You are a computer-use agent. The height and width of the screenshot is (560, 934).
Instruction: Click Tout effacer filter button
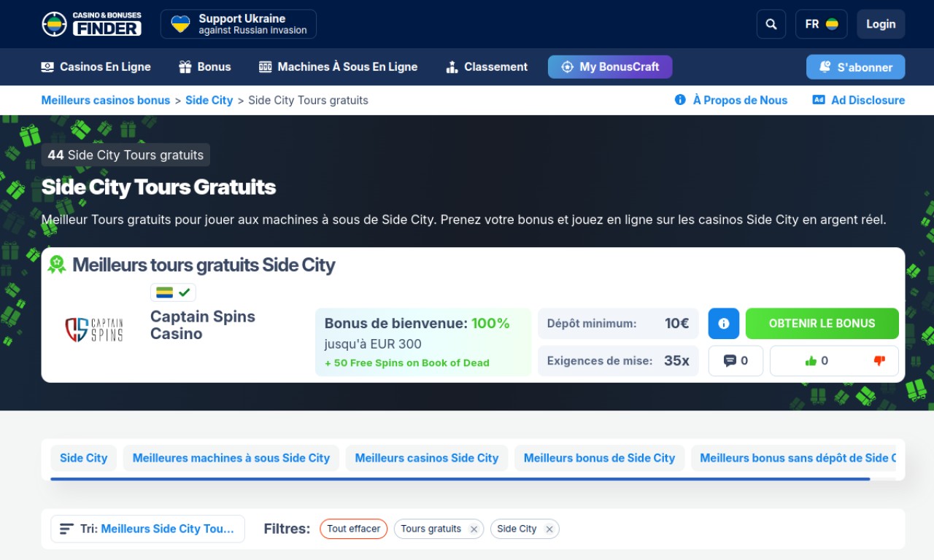coord(354,529)
